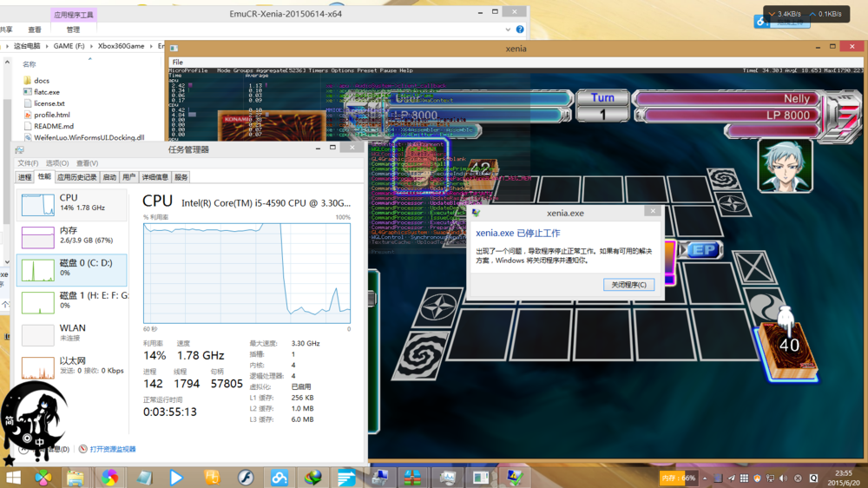Show hidden tray icons arrow
The height and width of the screenshot is (488, 868).
click(x=705, y=478)
